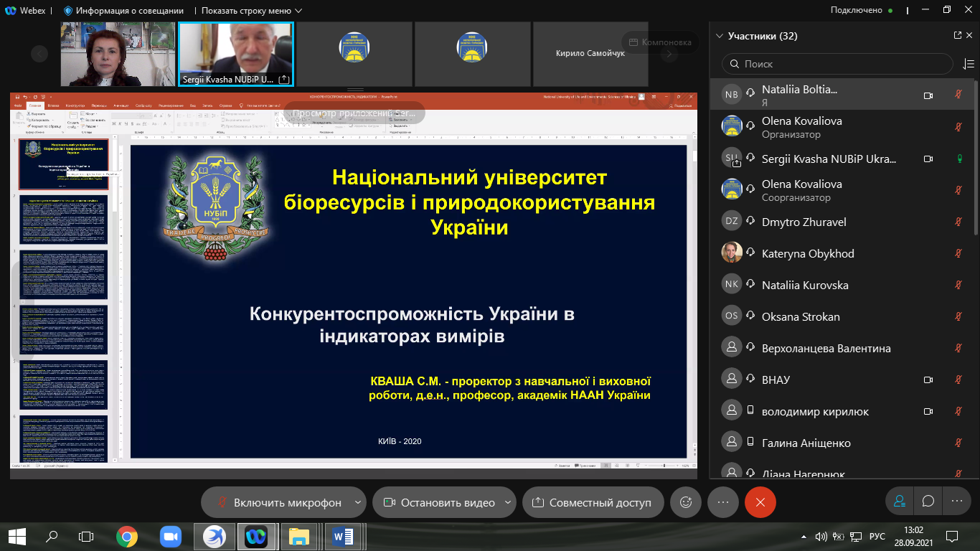Screen dimensions: 980x551
Task: Click the sort participants icon beside search
Action: (x=968, y=64)
